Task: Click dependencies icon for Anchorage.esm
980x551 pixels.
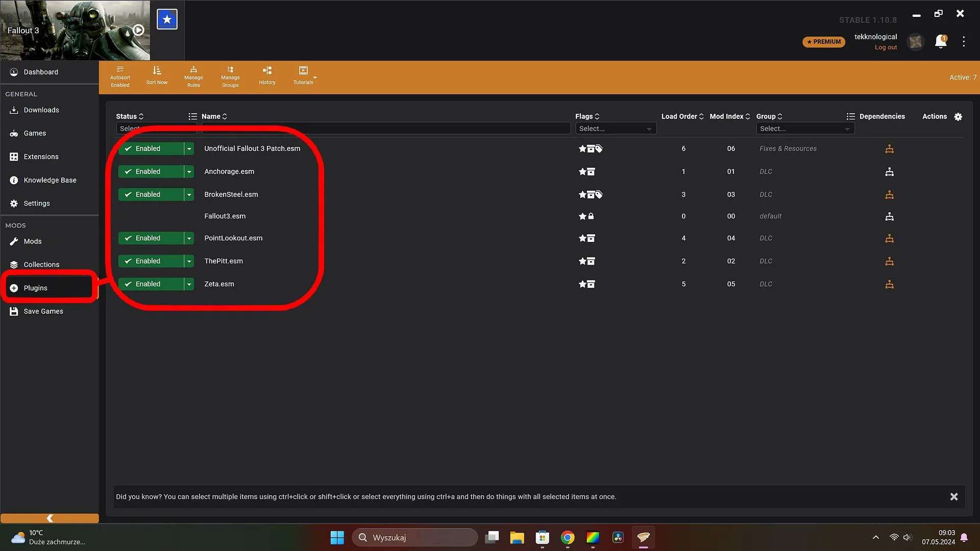Action: [x=889, y=172]
